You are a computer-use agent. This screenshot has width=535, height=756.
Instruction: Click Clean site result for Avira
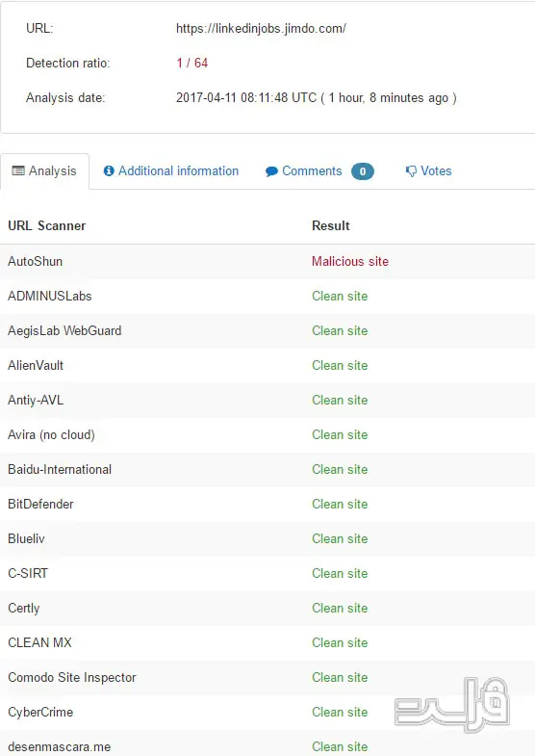(340, 435)
